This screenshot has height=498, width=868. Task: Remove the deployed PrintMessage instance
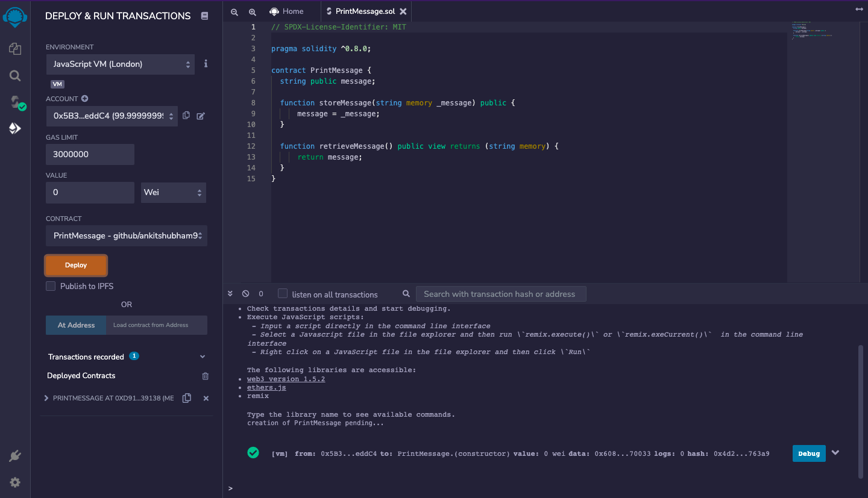coord(206,399)
